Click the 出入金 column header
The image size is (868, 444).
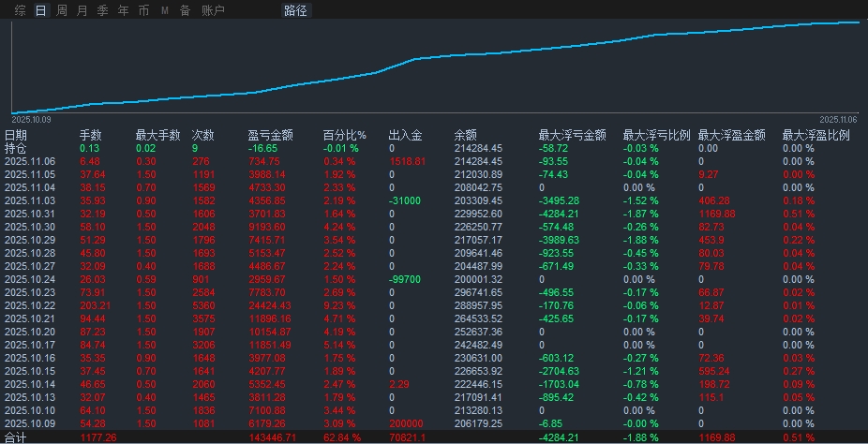coord(405,136)
